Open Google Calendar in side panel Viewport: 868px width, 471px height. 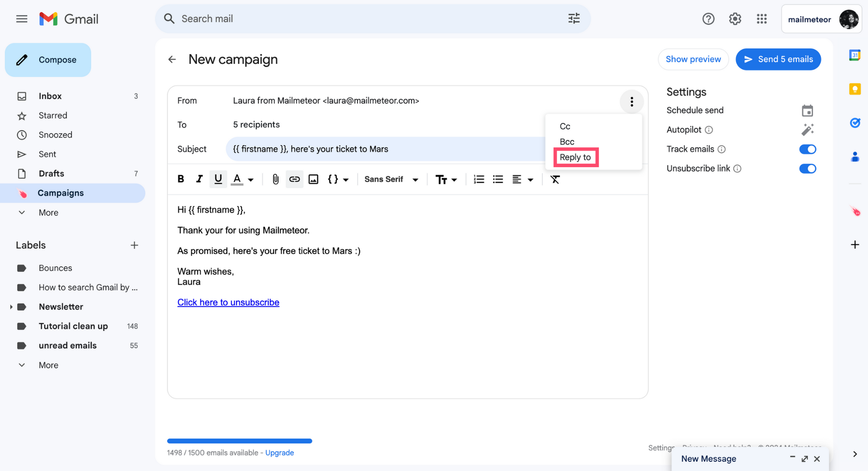tap(855, 55)
